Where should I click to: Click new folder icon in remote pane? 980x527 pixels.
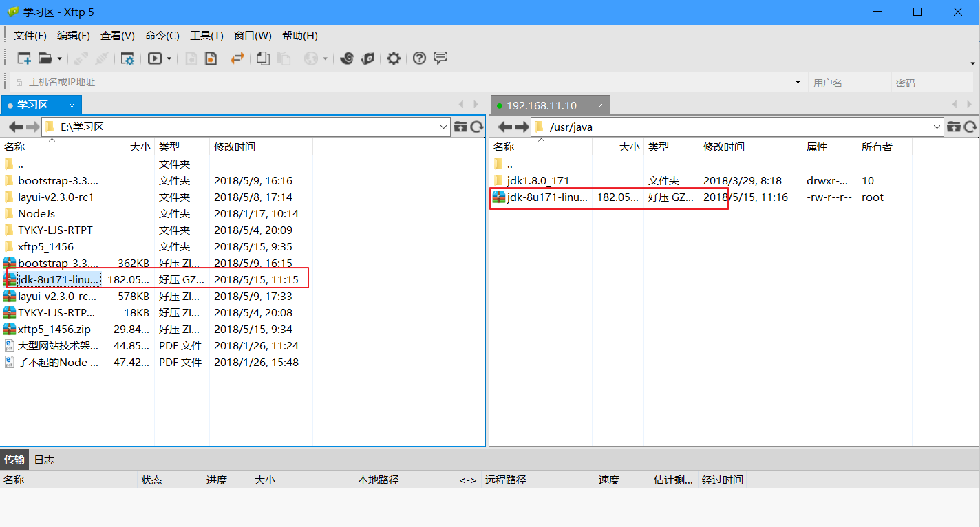coord(954,127)
